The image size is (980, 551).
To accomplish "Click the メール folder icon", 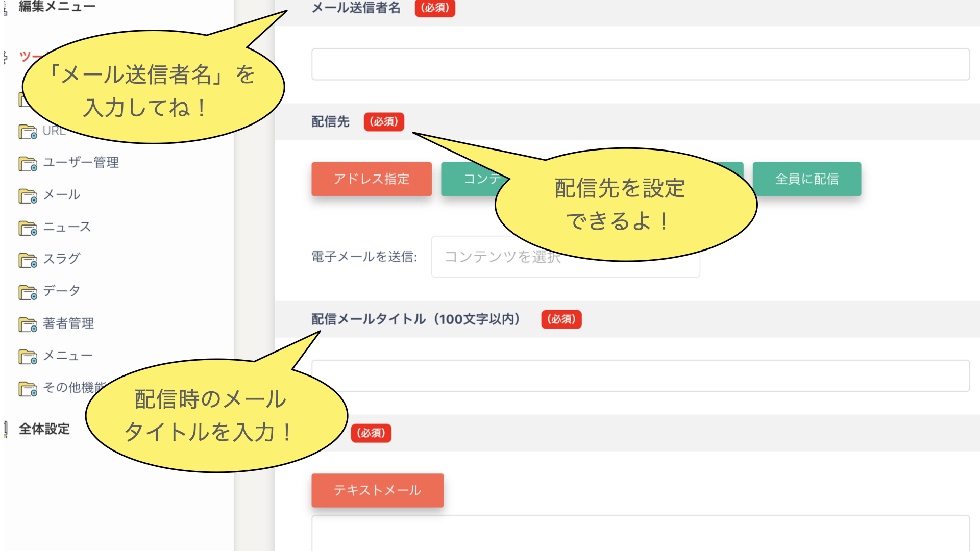I will click(28, 196).
